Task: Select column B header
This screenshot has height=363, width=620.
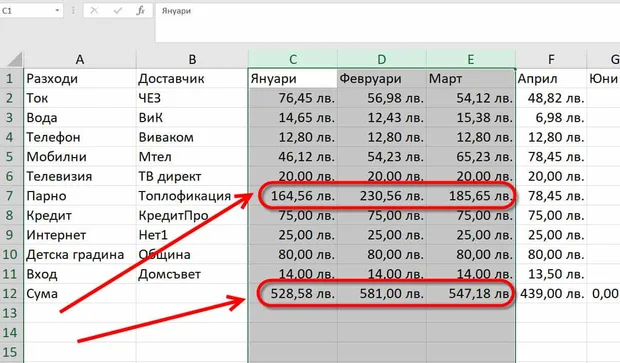Action: 192,59
